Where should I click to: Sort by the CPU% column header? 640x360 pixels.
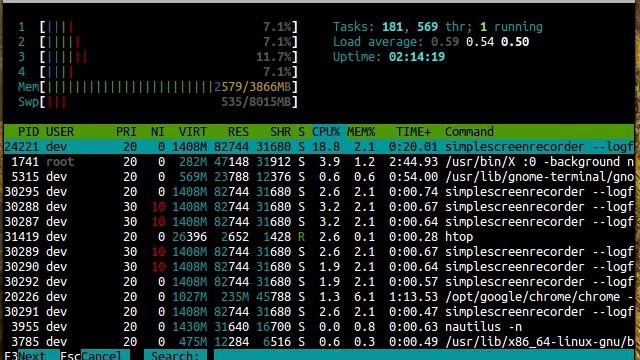pos(326,132)
